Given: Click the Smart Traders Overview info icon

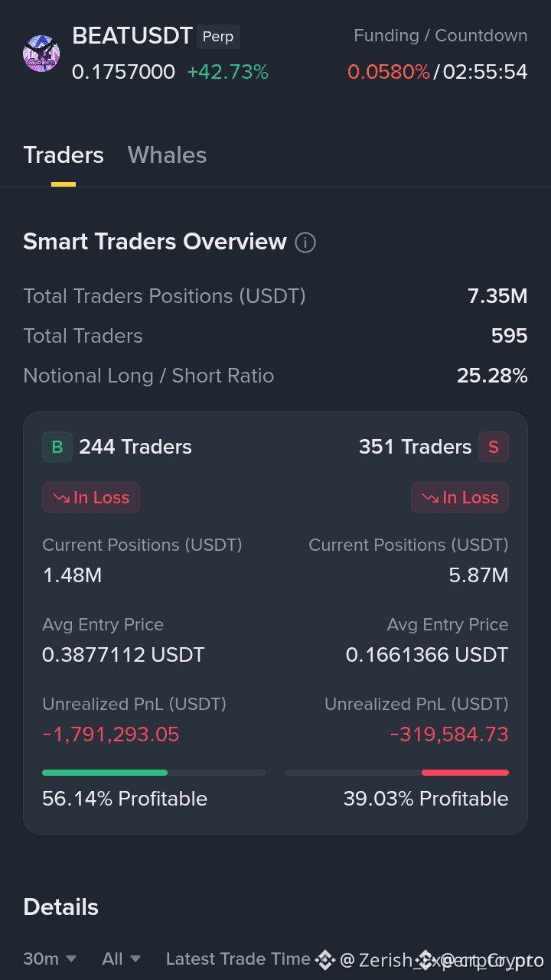Looking at the screenshot, I should point(305,243).
